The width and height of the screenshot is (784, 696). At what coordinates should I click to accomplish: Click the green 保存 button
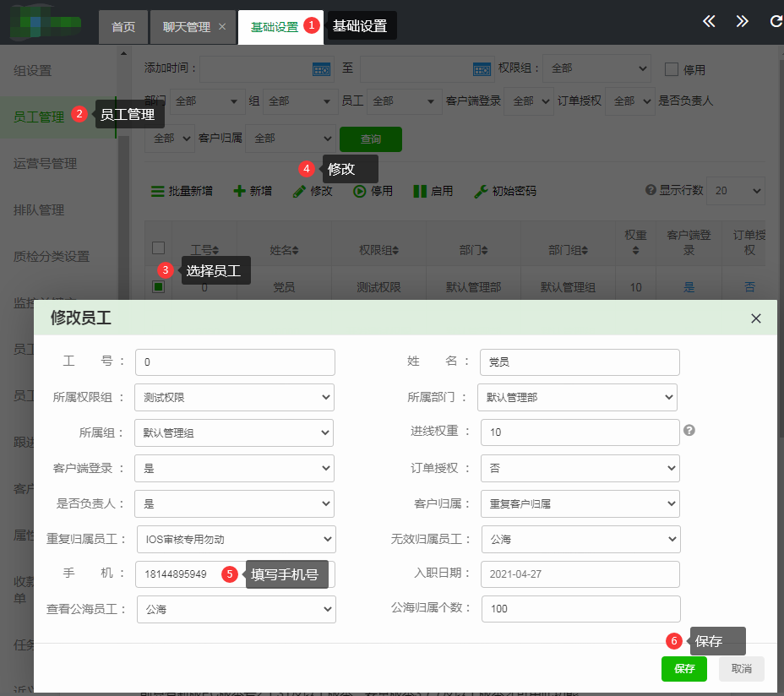pos(683,669)
